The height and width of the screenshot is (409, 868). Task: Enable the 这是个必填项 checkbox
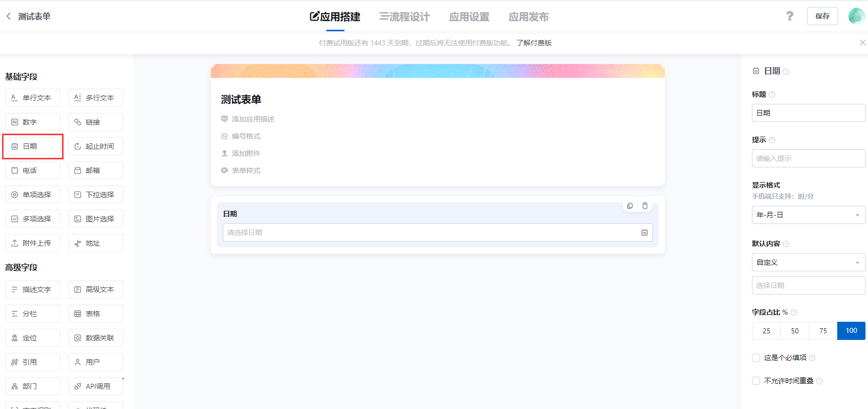pyautogui.click(x=756, y=358)
